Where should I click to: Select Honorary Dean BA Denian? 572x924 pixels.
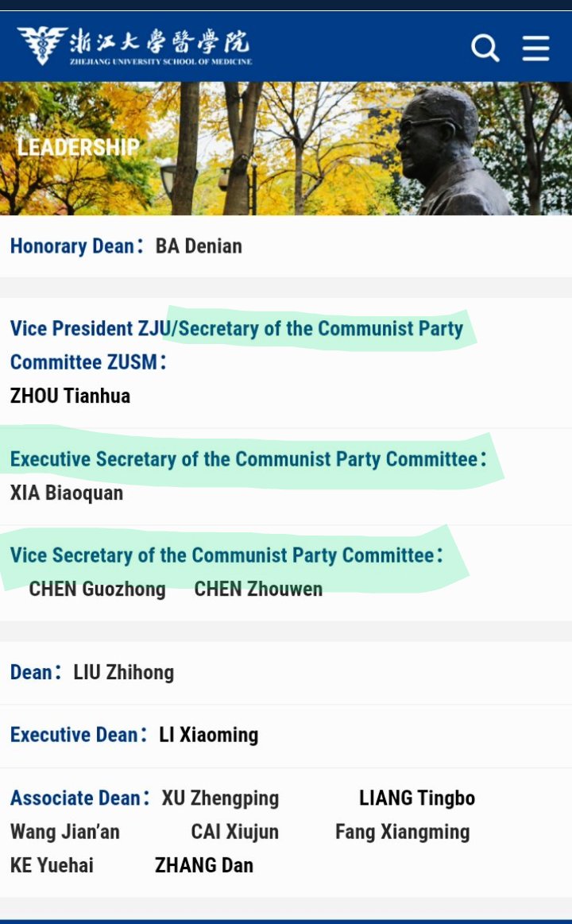pyautogui.click(x=199, y=246)
